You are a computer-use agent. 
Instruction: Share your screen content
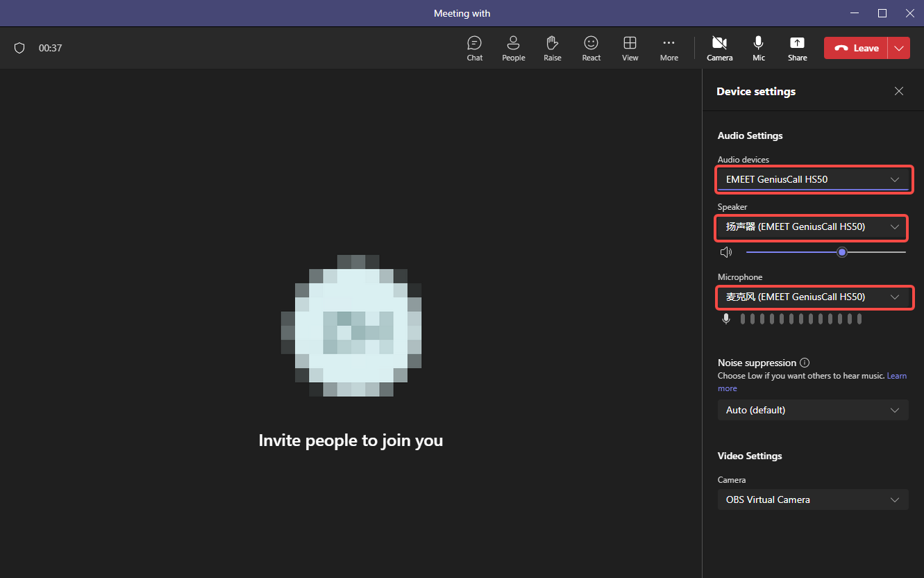pos(798,48)
